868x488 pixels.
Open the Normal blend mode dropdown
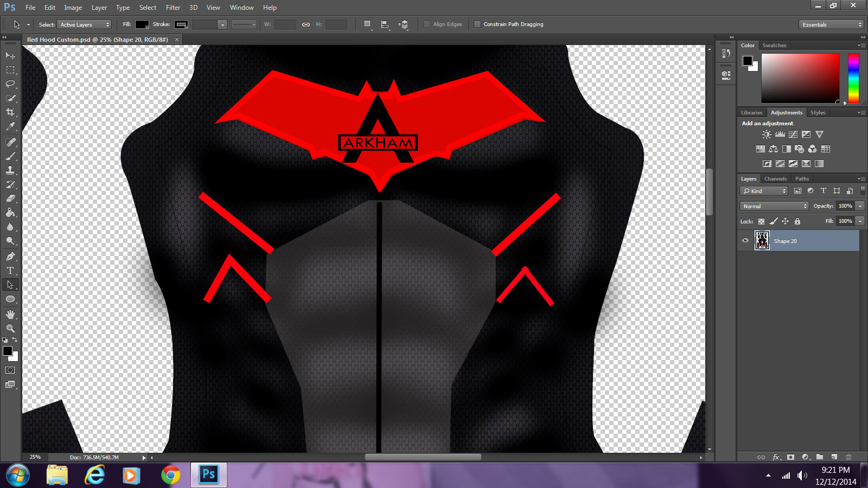click(x=774, y=206)
